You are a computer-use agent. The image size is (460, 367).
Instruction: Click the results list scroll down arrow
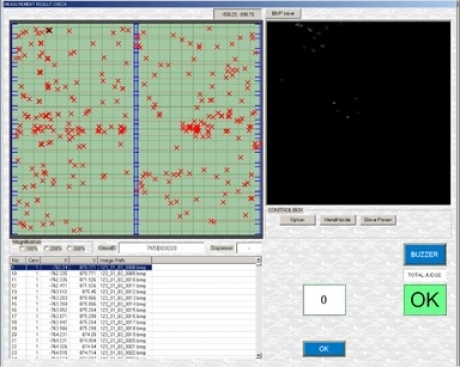coord(259,356)
